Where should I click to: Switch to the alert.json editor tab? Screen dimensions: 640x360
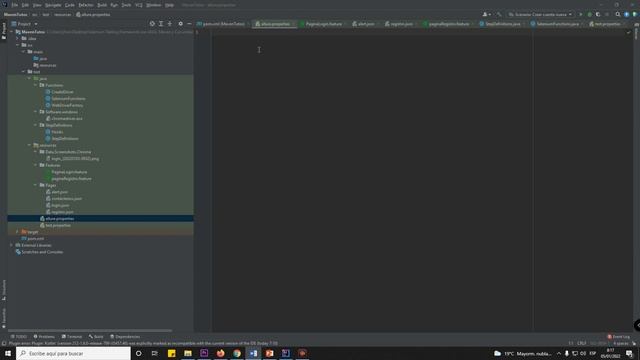(x=366, y=24)
